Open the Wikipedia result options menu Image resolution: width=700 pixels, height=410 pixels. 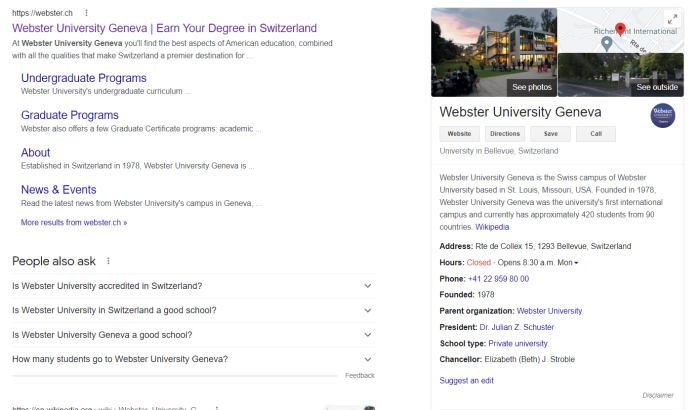click(x=217, y=408)
